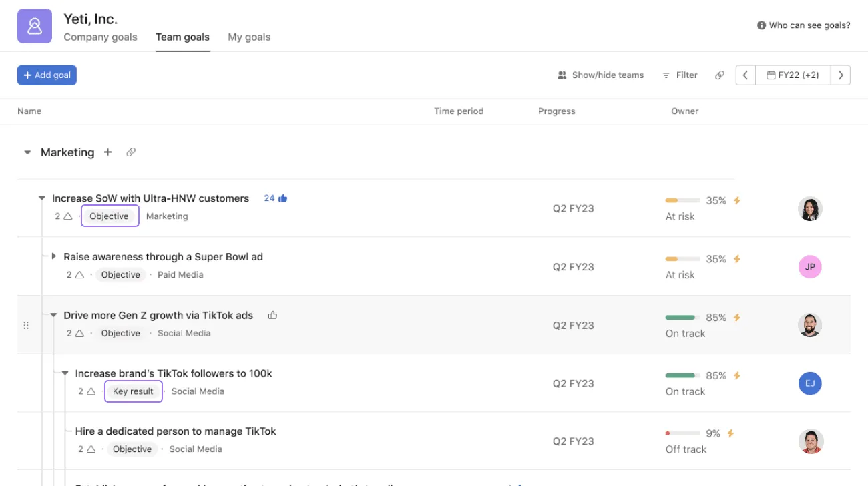Image resolution: width=868 pixels, height=486 pixels.
Task: Click the info icon beside 'Who can see goals?'
Action: pyautogui.click(x=761, y=25)
